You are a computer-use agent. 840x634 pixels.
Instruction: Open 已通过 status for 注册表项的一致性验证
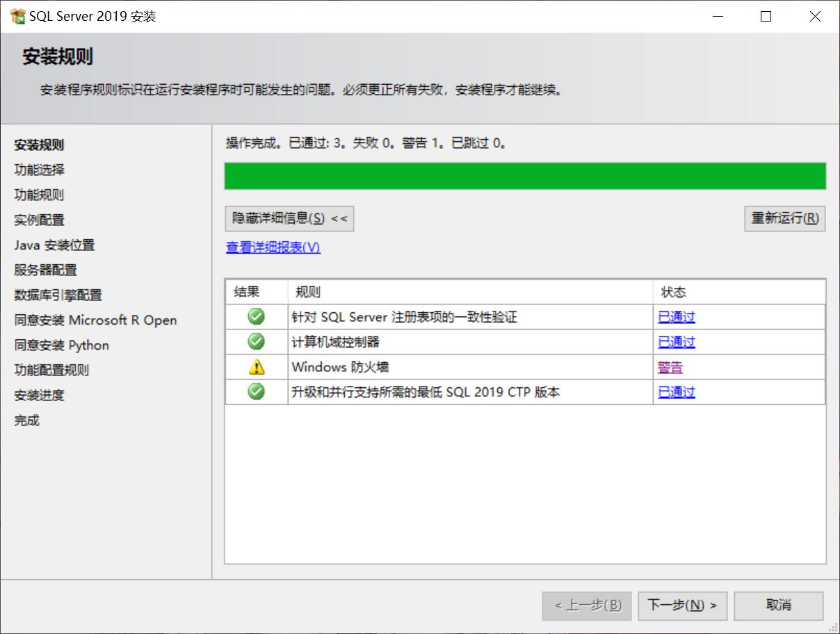[x=677, y=317]
